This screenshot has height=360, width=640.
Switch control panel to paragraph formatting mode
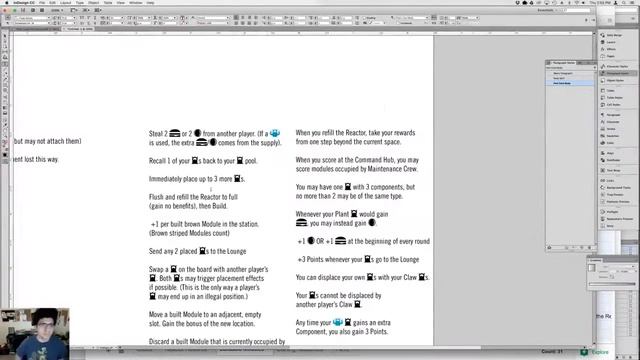click(8, 23)
